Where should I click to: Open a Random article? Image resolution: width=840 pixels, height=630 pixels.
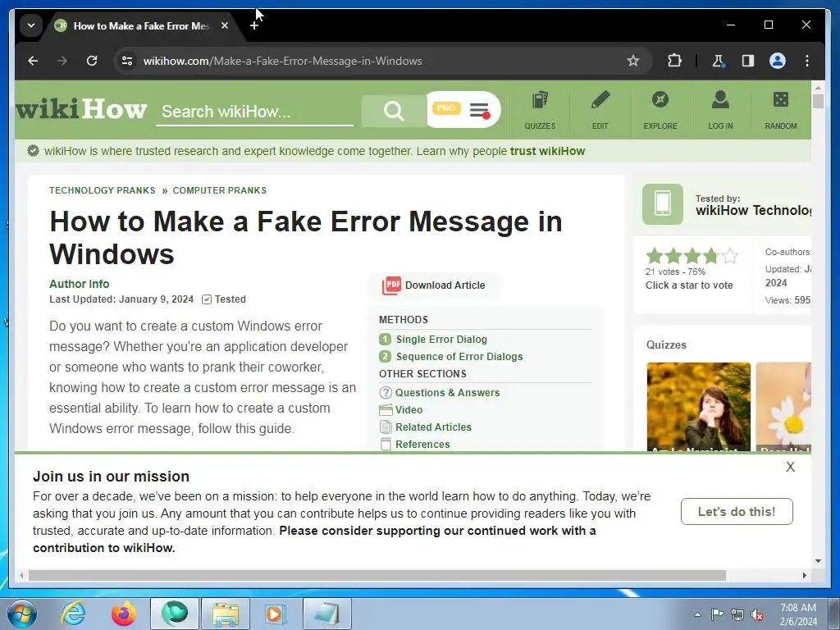point(781,111)
